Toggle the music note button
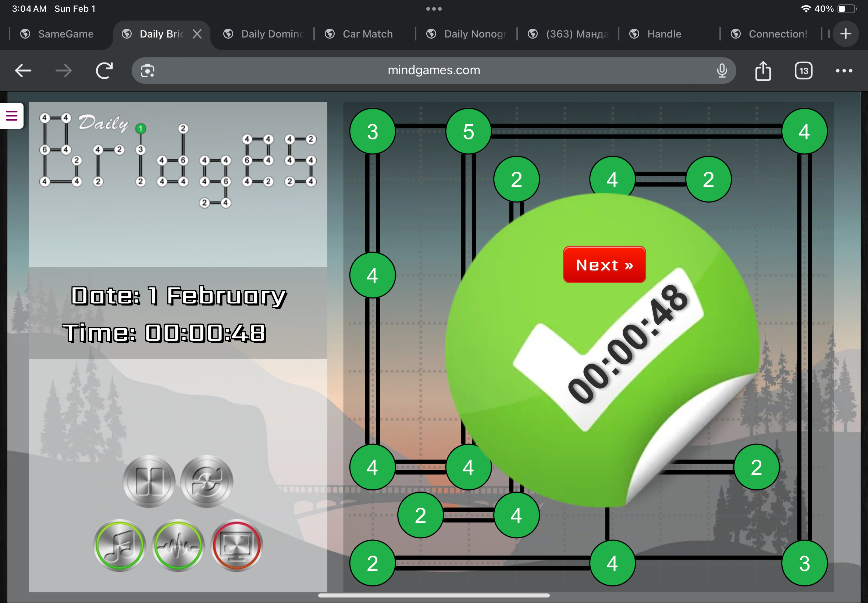 point(120,545)
